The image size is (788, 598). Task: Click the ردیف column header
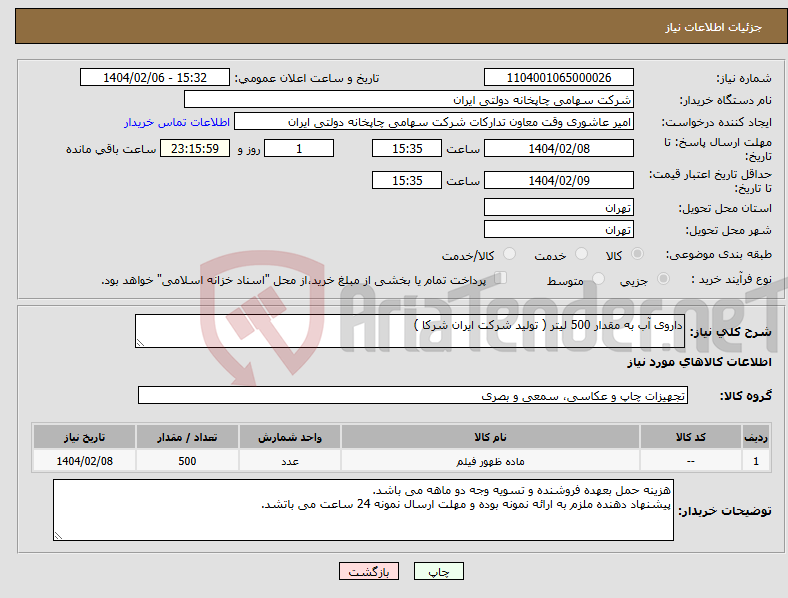756,437
